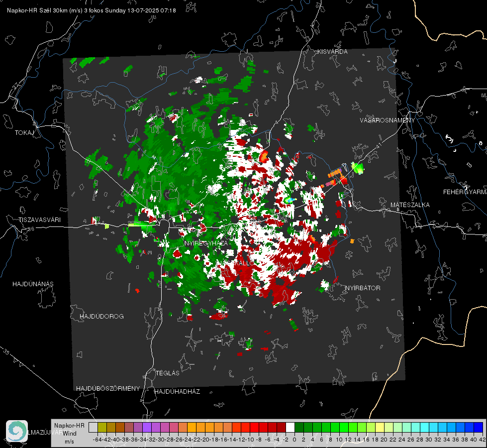Select the HAJDÚDOROG town label
This screenshot has width=487, height=448.
click(101, 317)
